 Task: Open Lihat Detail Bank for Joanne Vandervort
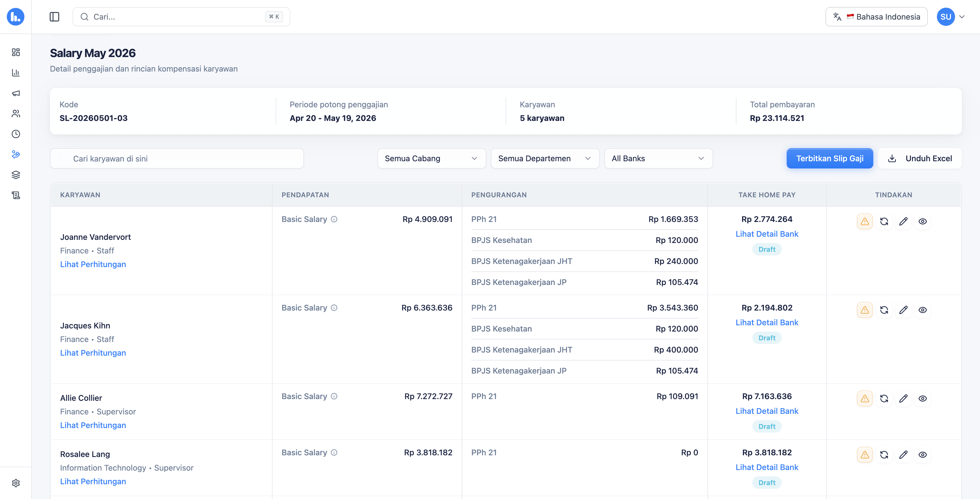[767, 234]
